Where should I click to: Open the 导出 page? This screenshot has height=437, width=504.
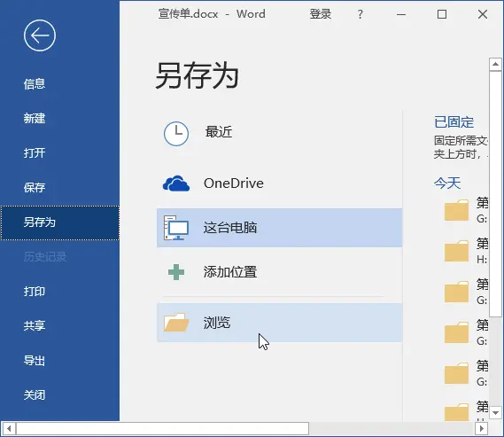[x=35, y=361]
